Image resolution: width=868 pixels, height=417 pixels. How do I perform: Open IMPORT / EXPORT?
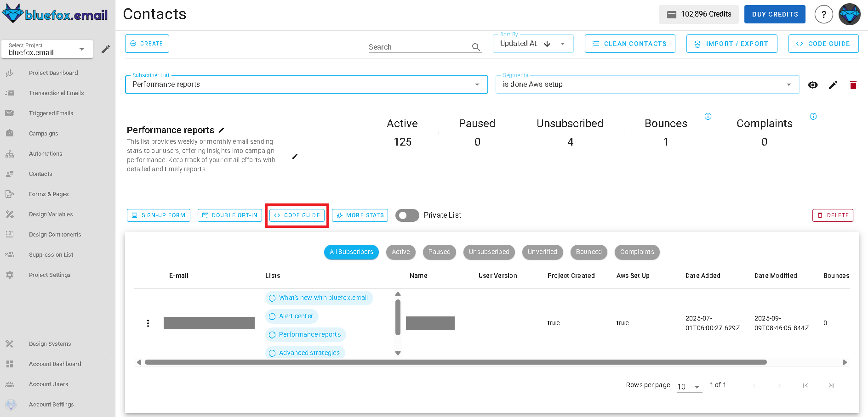pyautogui.click(x=732, y=44)
